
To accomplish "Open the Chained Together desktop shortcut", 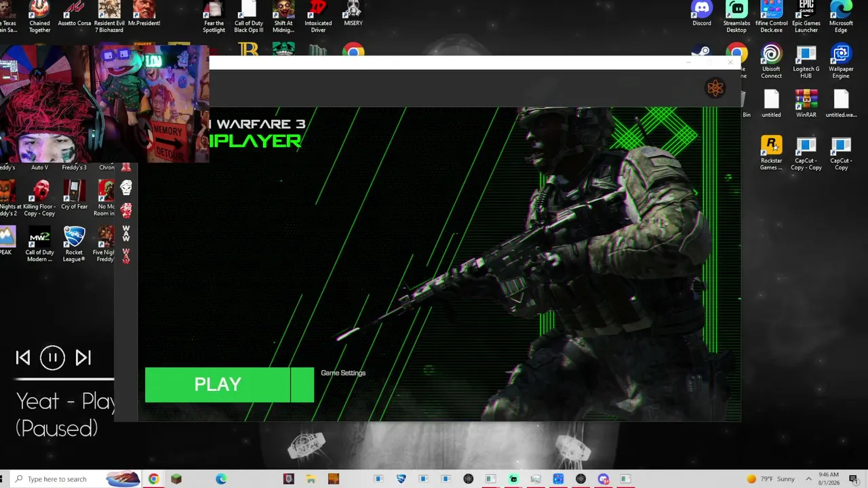I will [x=39, y=16].
